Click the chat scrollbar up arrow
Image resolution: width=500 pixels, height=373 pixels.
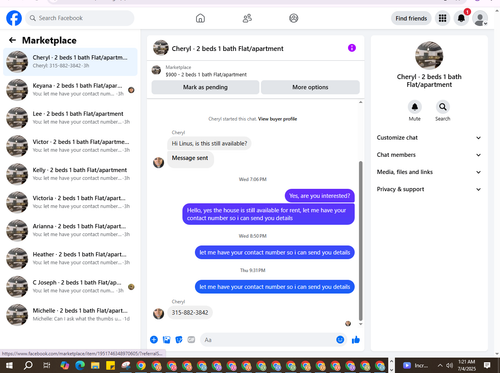(x=360, y=102)
